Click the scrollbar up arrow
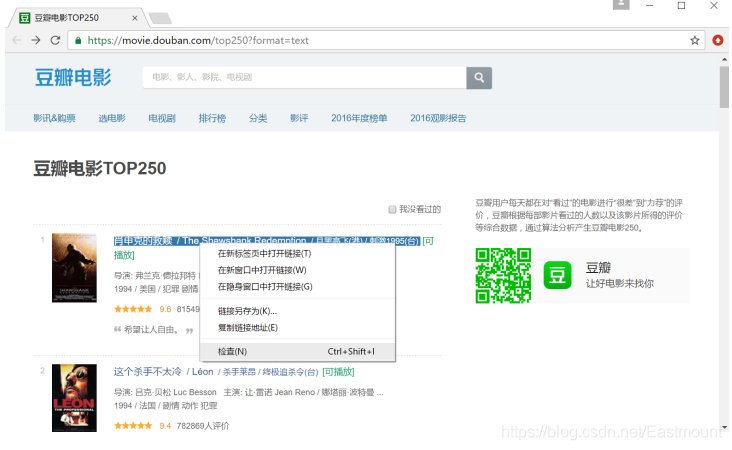Screen dimensions: 732x450 724,59
